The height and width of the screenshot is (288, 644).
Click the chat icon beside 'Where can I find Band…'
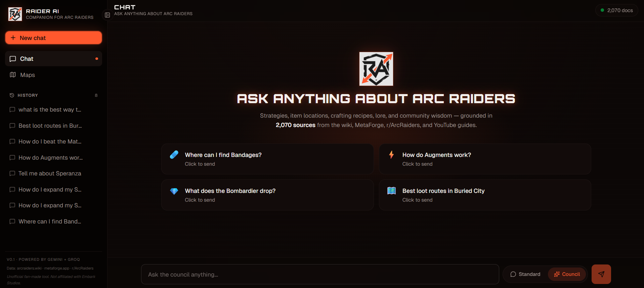tap(12, 221)
